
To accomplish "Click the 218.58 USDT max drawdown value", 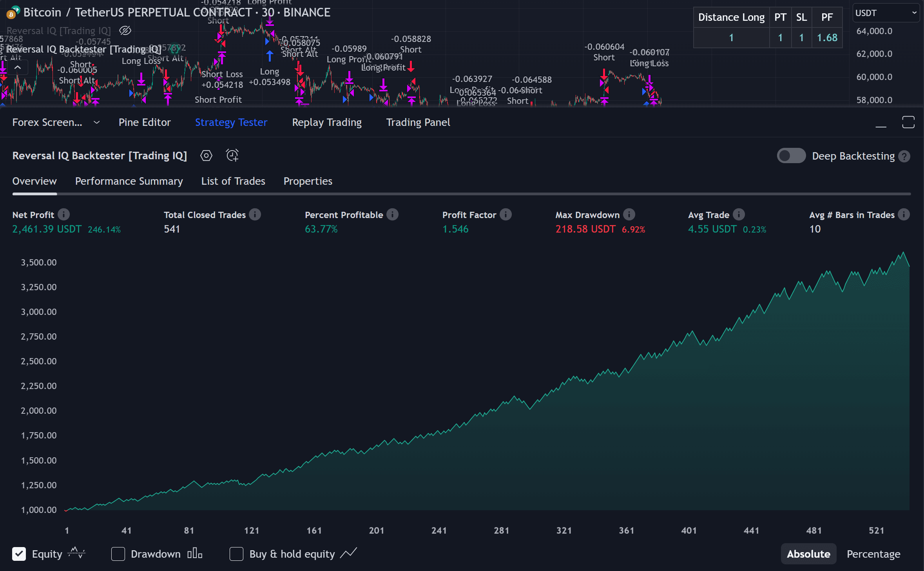I will (585, 229).
